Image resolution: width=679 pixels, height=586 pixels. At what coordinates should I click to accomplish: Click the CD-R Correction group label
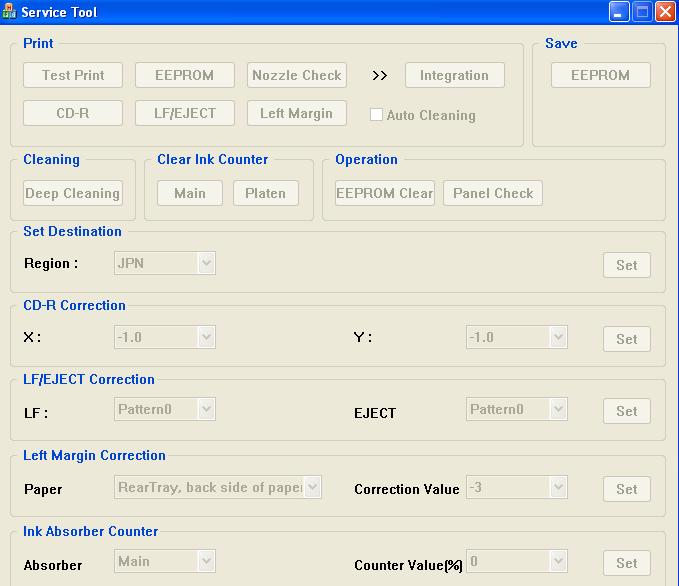(x=74, y=305)
